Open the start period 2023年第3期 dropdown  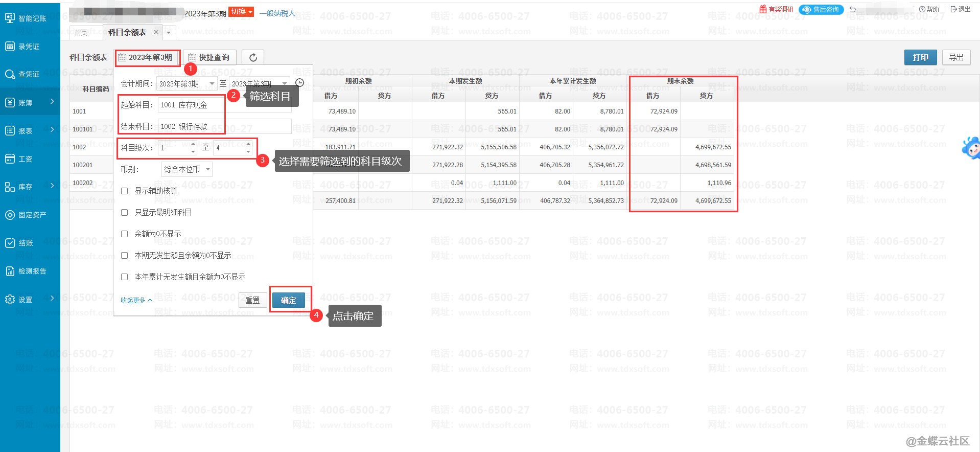[x=186, y=84]
